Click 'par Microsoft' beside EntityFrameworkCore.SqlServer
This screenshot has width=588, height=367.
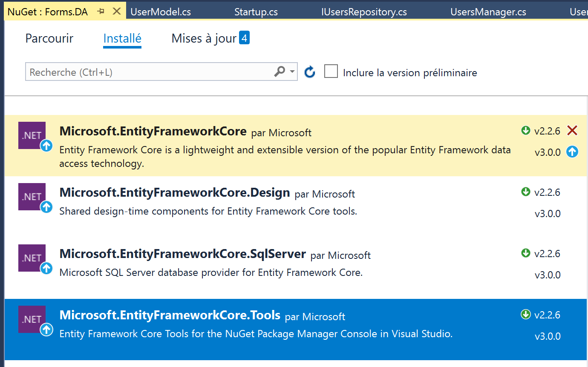340,255
